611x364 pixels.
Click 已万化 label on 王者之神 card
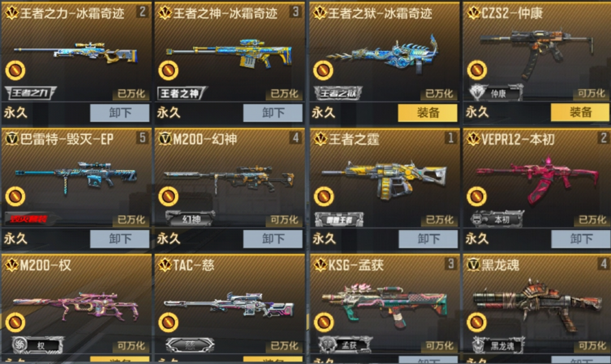click(285, 93)
